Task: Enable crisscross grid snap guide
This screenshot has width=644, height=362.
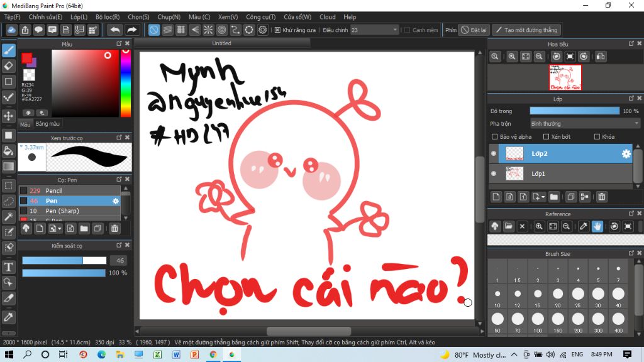Action: coord(180,30)
